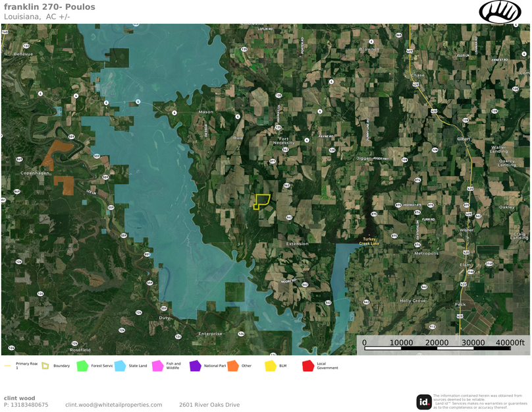
Task: Click the Primary Road legend line
Action: click(8, 365)
